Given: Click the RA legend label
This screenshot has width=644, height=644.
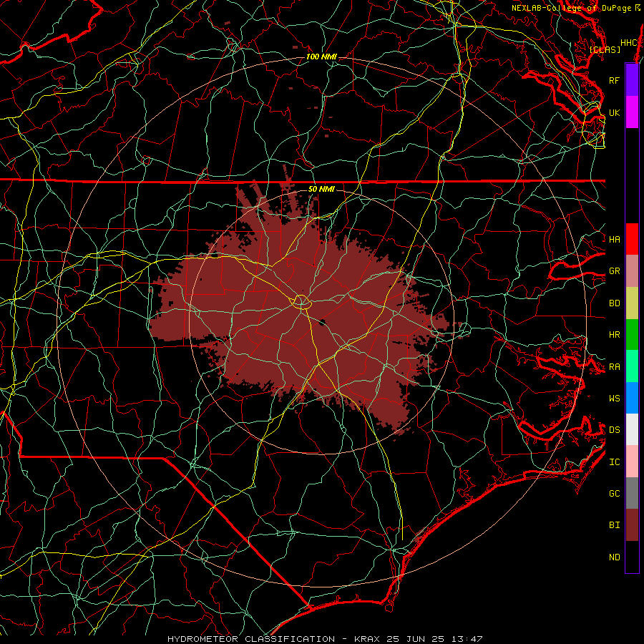Looking at the screenshot, I should (x=614, y=366).
